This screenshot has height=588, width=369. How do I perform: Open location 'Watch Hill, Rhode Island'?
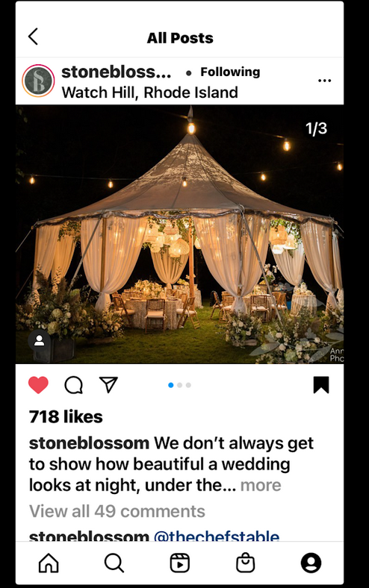click(x=150, y=93)
